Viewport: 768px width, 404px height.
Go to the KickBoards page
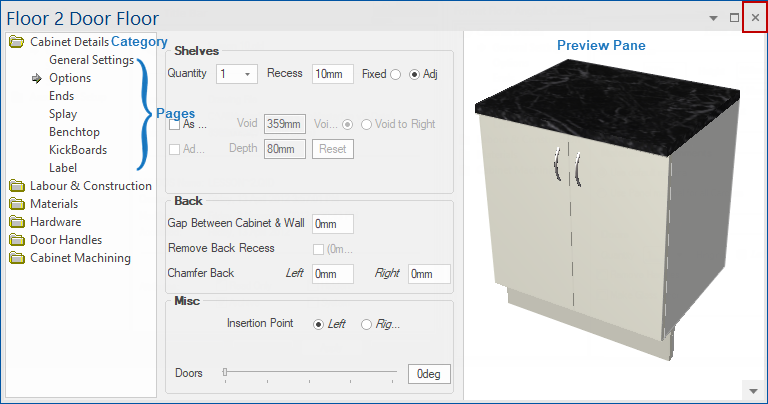pyautogui.click(x=77, y=150)
